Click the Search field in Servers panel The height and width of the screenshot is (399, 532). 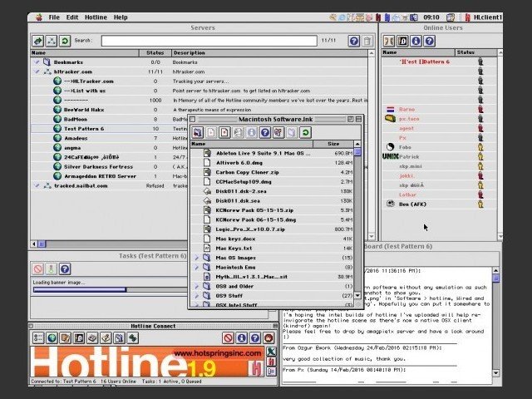click(x=209, y=41)
